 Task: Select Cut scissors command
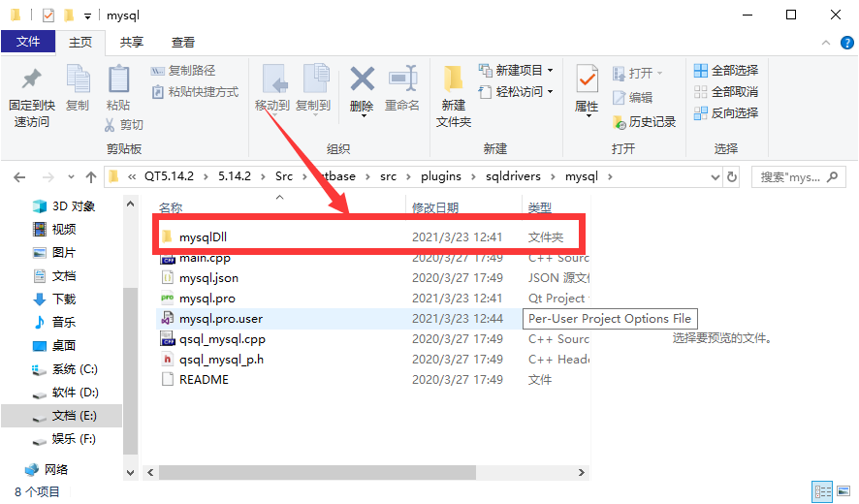coord(124,125)
